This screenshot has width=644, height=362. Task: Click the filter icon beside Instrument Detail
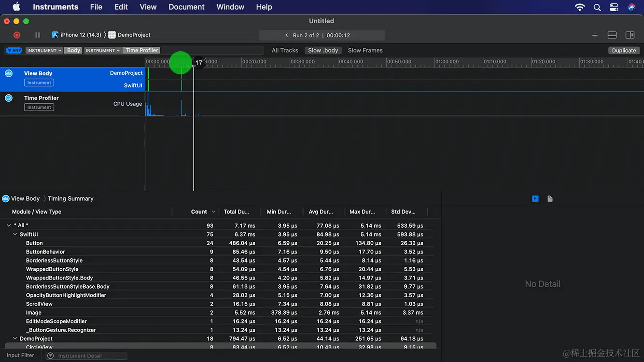pyautogui.click(x=51, y=356)
